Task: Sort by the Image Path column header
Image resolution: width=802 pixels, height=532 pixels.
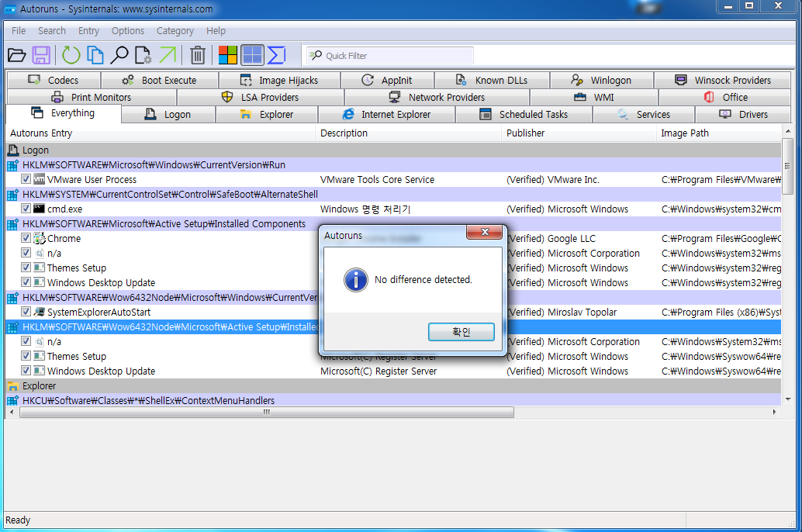Action: coord(719,133)
